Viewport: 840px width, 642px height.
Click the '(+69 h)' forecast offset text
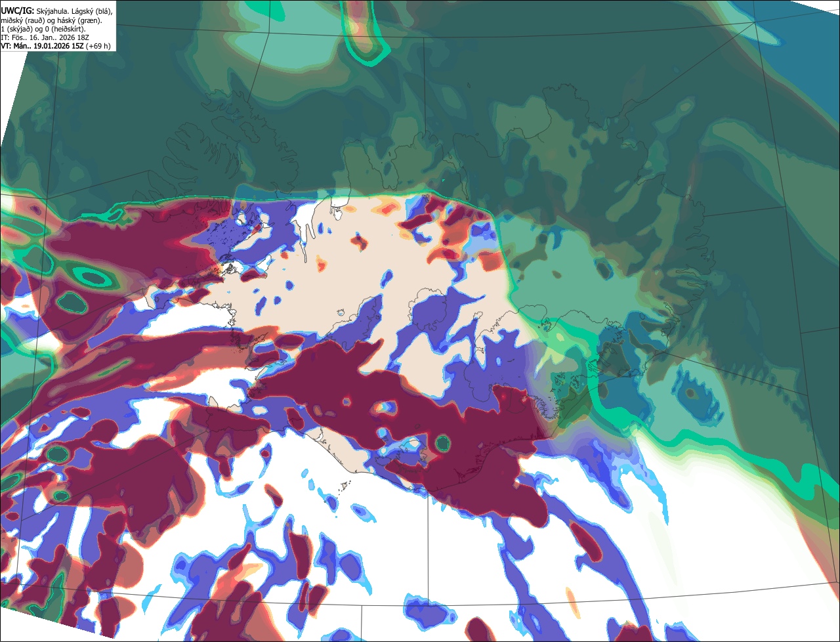click(x=99, y=46)
